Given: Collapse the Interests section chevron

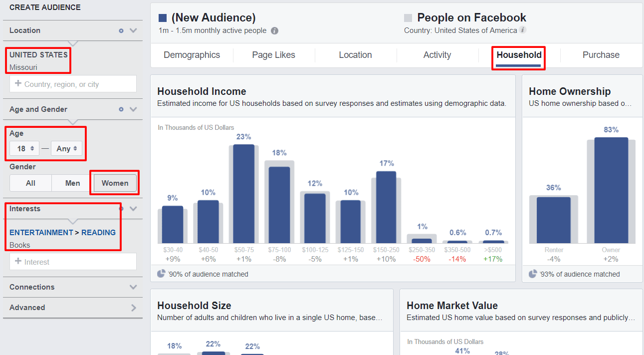Looking at the screenshot, I should 133,209.
